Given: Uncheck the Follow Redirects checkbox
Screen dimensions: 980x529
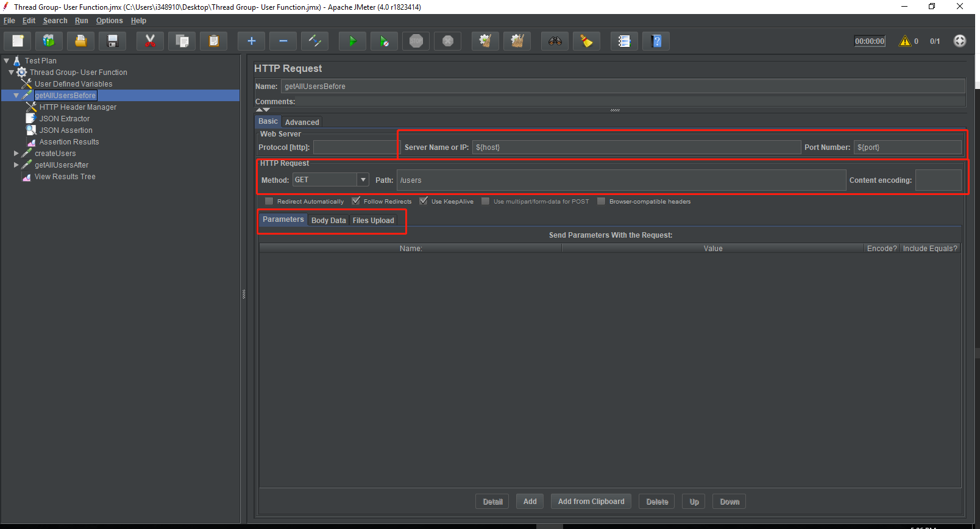Looking at the screenshot, I should click(x=356, y=201).
